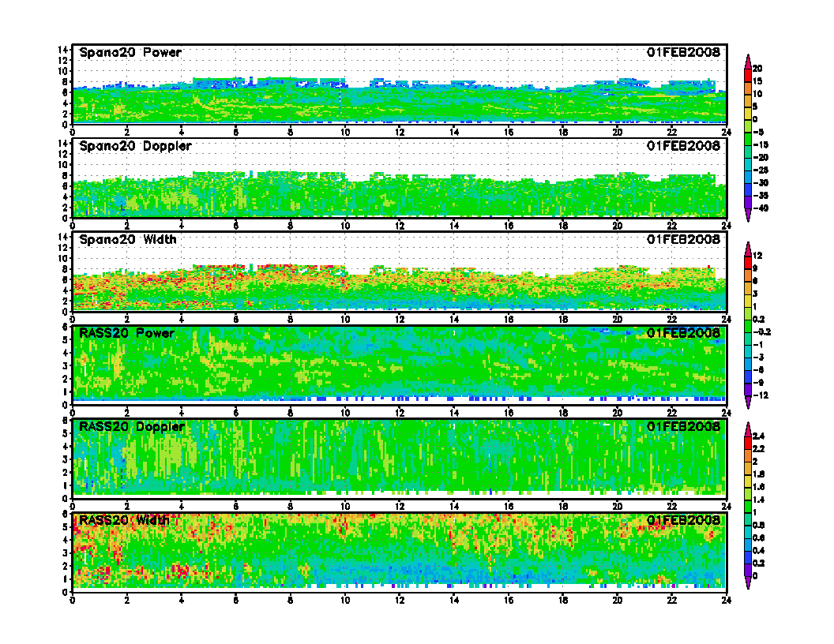Click the RASS20 Doppler plot area

coord(400,459)
